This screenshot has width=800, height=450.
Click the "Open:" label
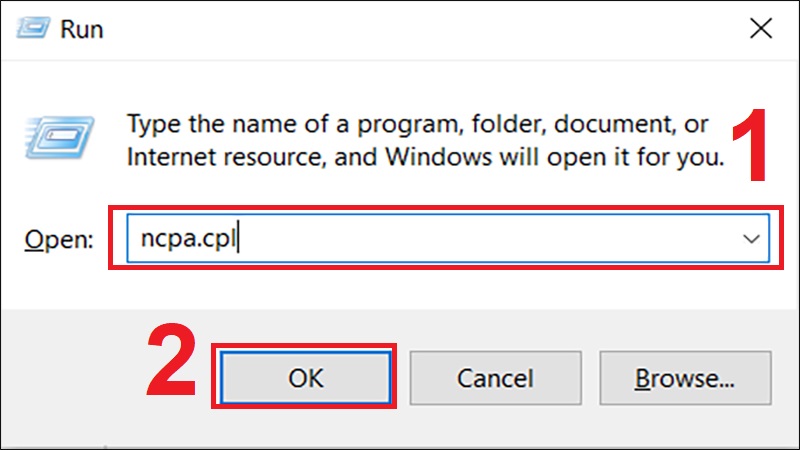[58, 240]
